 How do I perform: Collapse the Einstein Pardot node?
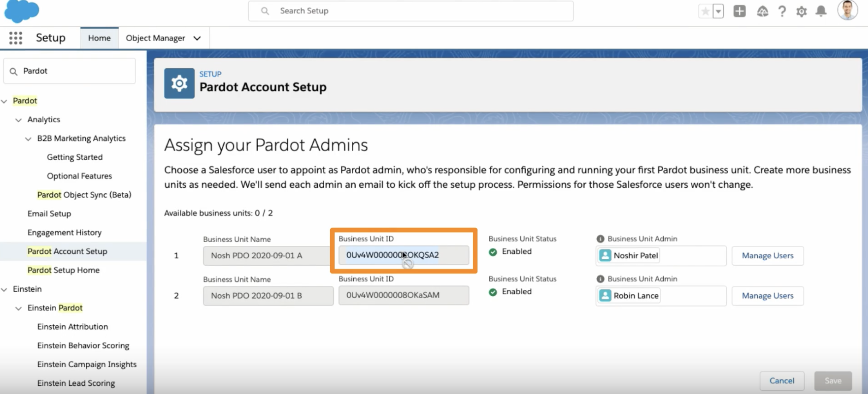(18, 308)
